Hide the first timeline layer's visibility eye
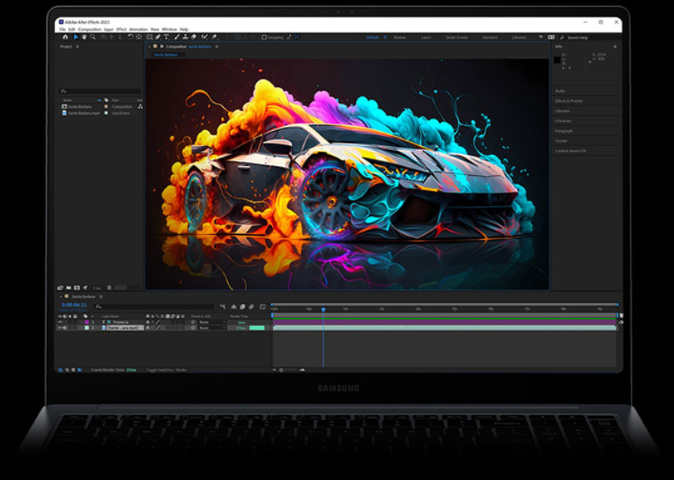Image resolution: width=674 pixels, height=480 pixels. (x=59, y=322)
